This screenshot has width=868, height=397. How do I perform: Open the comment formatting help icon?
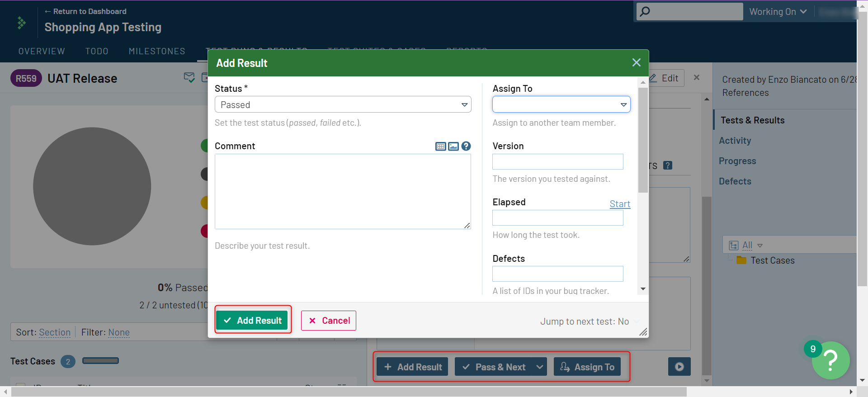pos(466,146)
